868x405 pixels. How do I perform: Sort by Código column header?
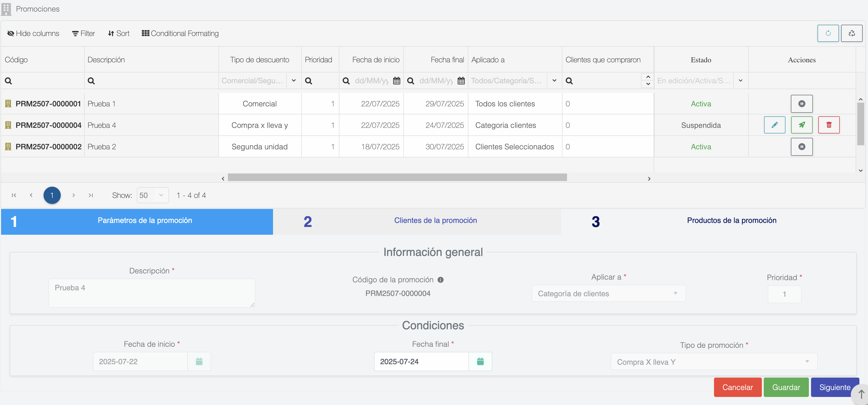click(x=42, y=60)
